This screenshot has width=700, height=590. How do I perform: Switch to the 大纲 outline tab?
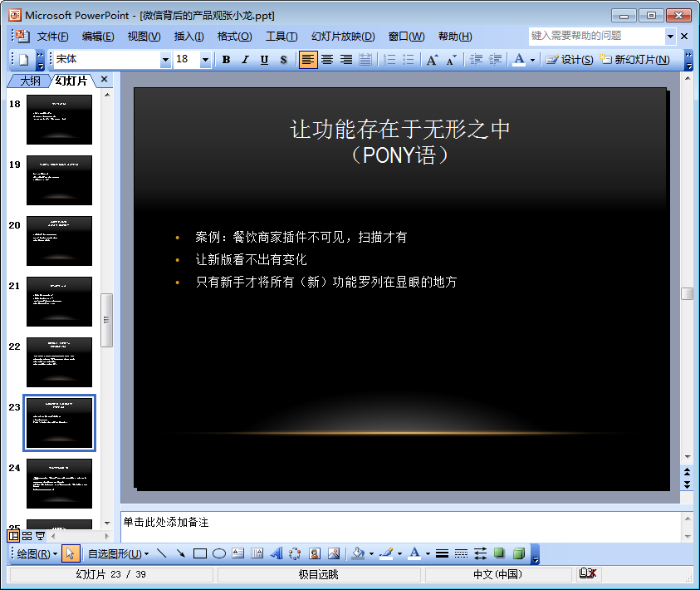[30, 81]
